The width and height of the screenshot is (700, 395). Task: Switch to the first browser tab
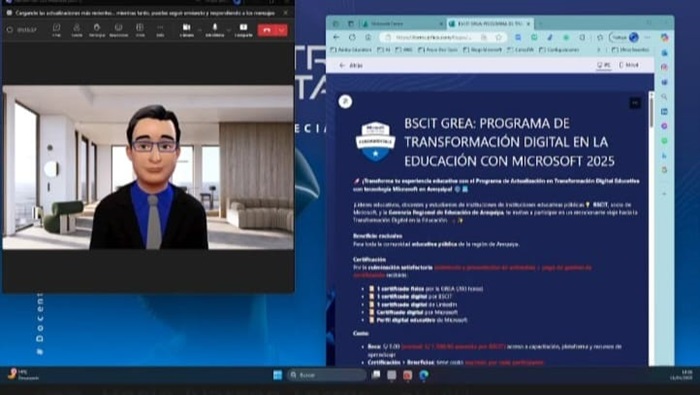(403, 23)
